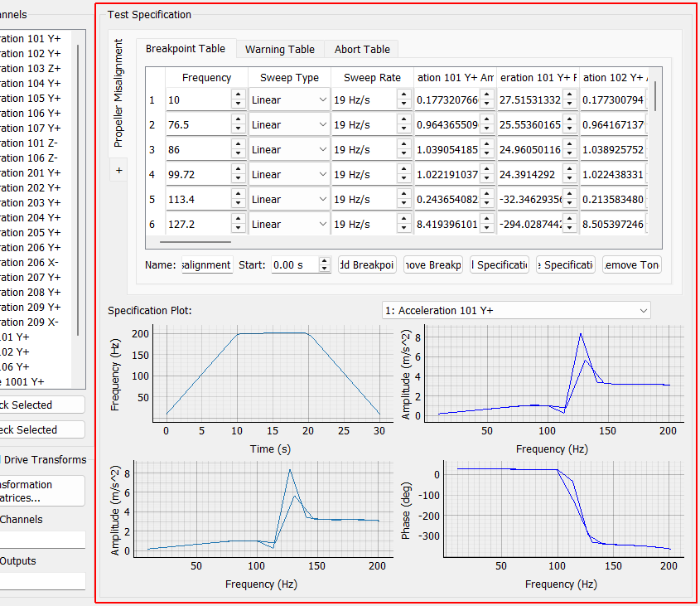Image resolution: width=700 pixels, height=606 pixels.
Task: Click the channel list vertical scrollbar
Action: pos(78,190)
